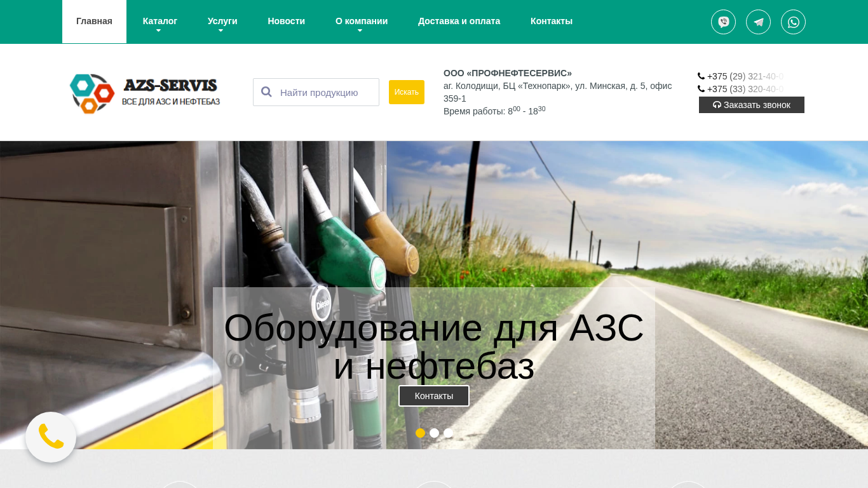The image size is (868, 488).
Task: Click the AZS-SERVIS site logo
Action: click(x=145, y=93)
